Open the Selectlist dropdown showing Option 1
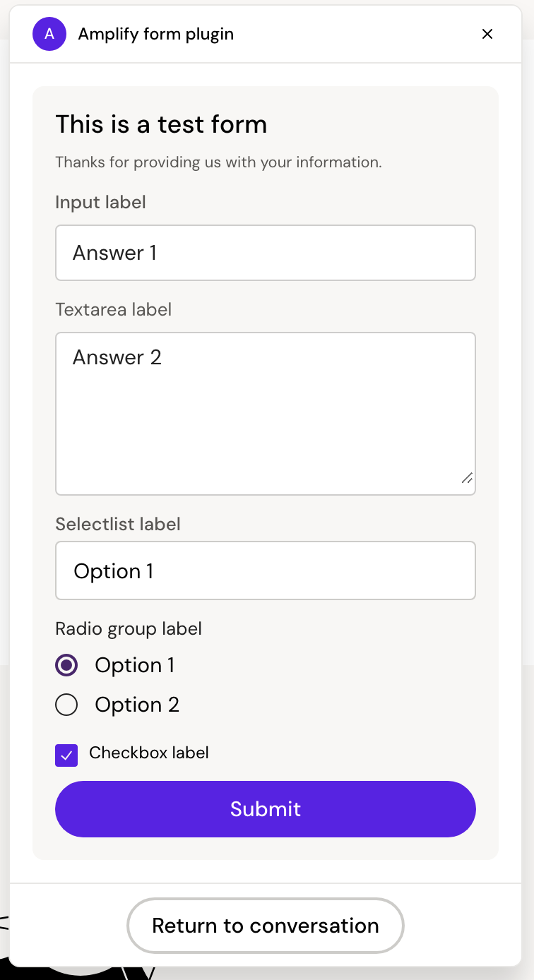The image size is (534, 980). click(265, 570)
